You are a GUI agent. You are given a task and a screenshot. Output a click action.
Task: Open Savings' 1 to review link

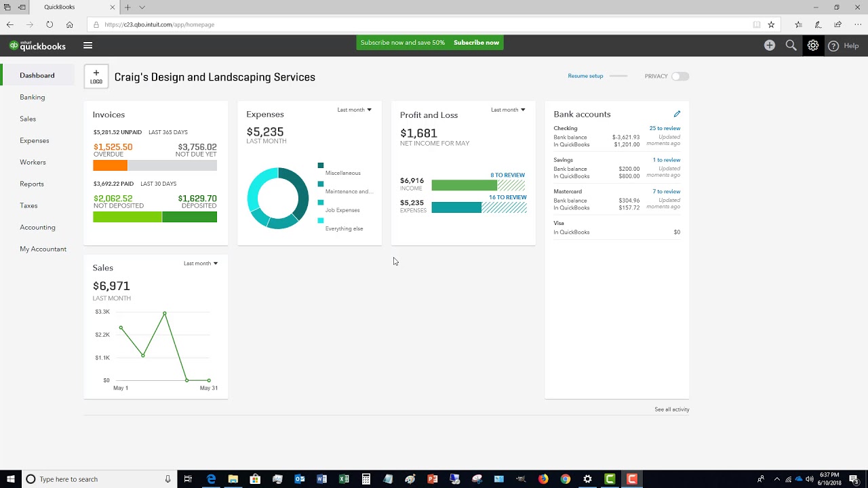(667, 160)
